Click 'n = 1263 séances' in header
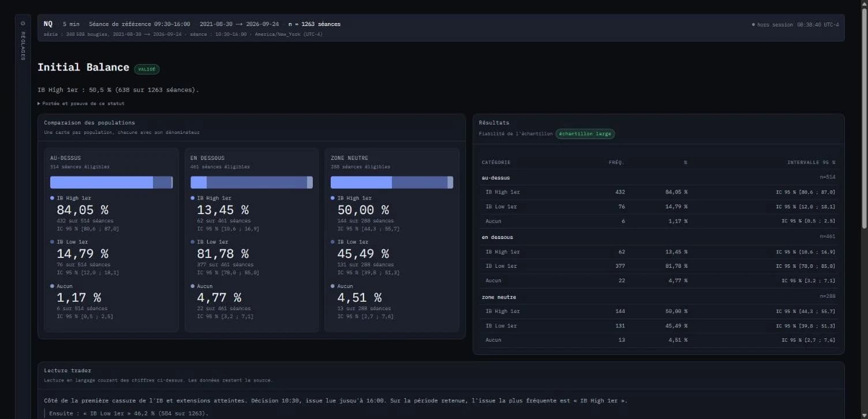 [315, 24]
